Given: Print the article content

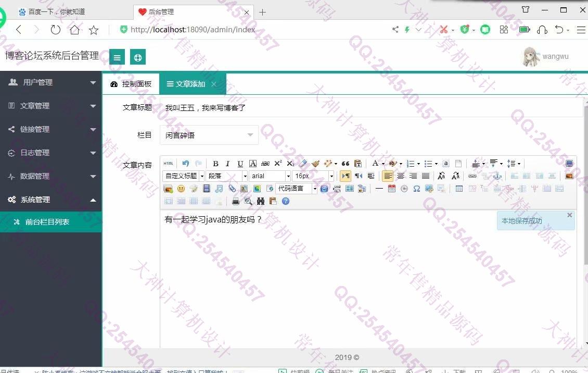Looking at the screenshot, I should pyautogui.click(x=236, y=201).
